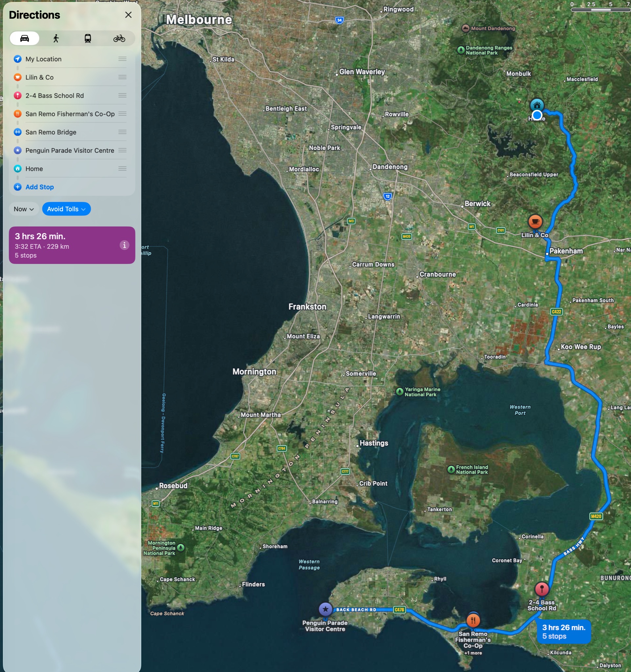631x672 pixels.
Task: Click the 2-4 Bass School Rd red pin
Action: [542, 589]
